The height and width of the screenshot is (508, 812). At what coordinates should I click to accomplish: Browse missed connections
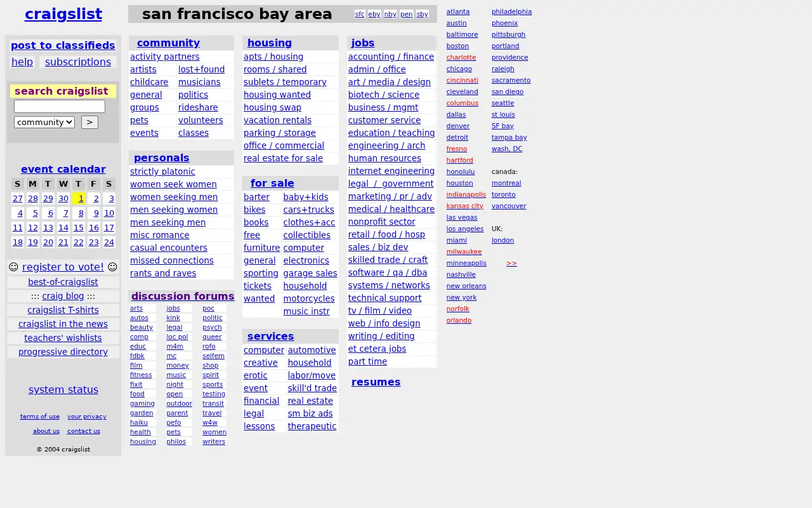click(x=172, y=260)
